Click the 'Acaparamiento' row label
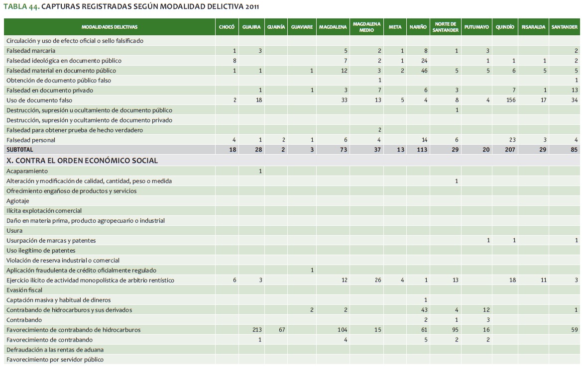This screenshot has width=588, height=367. (x=27, y=171)
